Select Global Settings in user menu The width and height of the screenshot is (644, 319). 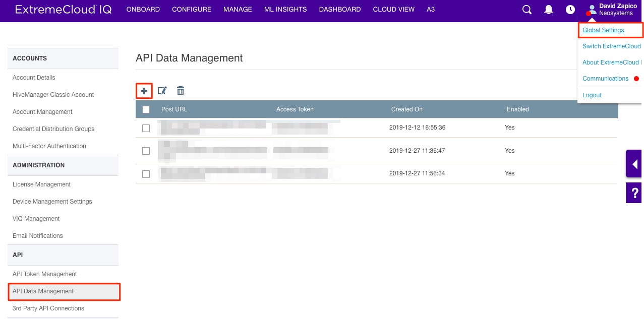(603, 30)
